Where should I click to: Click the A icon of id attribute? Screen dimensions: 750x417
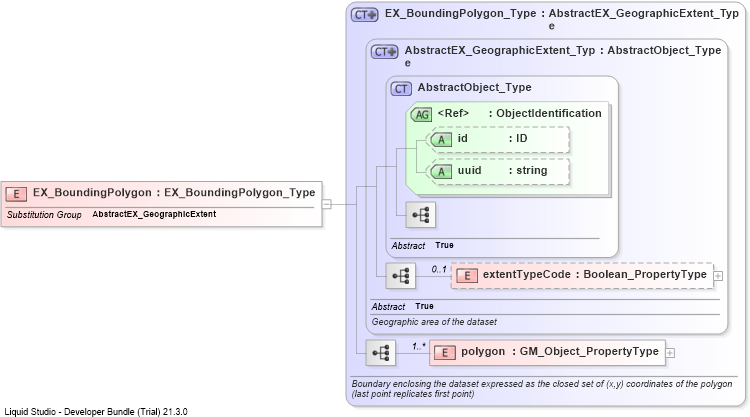pos(441,140)
